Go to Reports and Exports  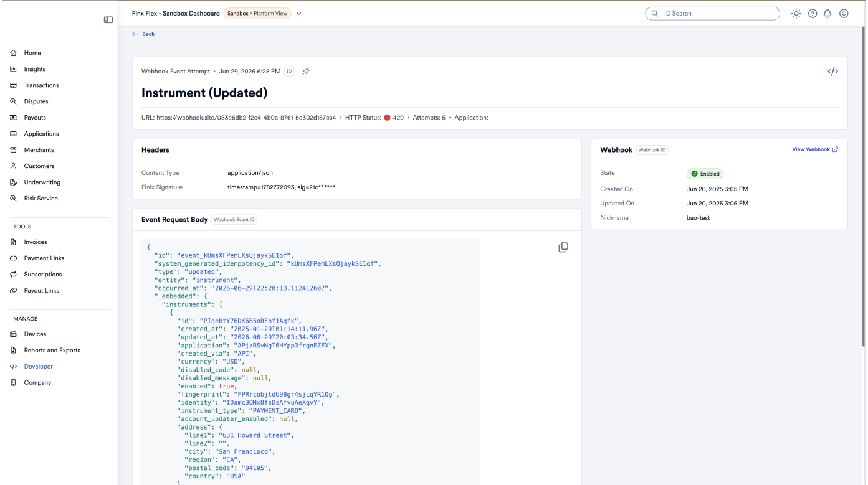tap(52, 351)
